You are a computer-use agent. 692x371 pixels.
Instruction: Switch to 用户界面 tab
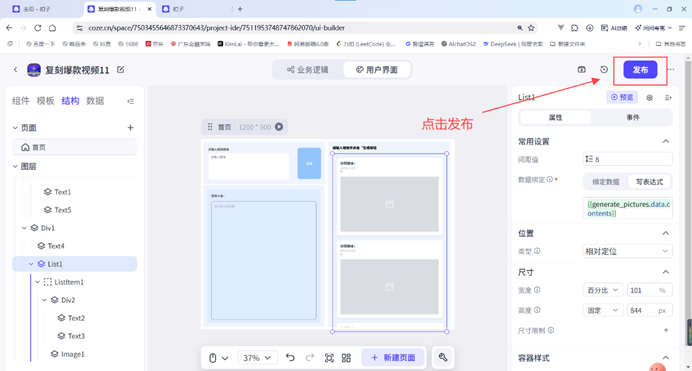tap(376, 70)
